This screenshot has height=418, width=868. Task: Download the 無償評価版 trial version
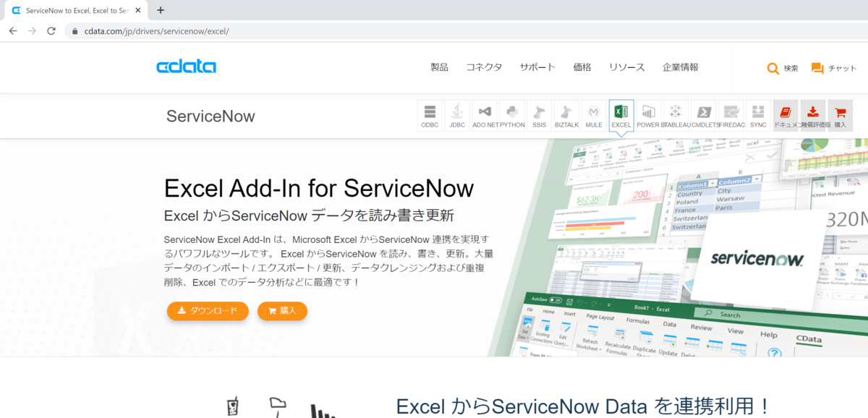click(812, 114)
